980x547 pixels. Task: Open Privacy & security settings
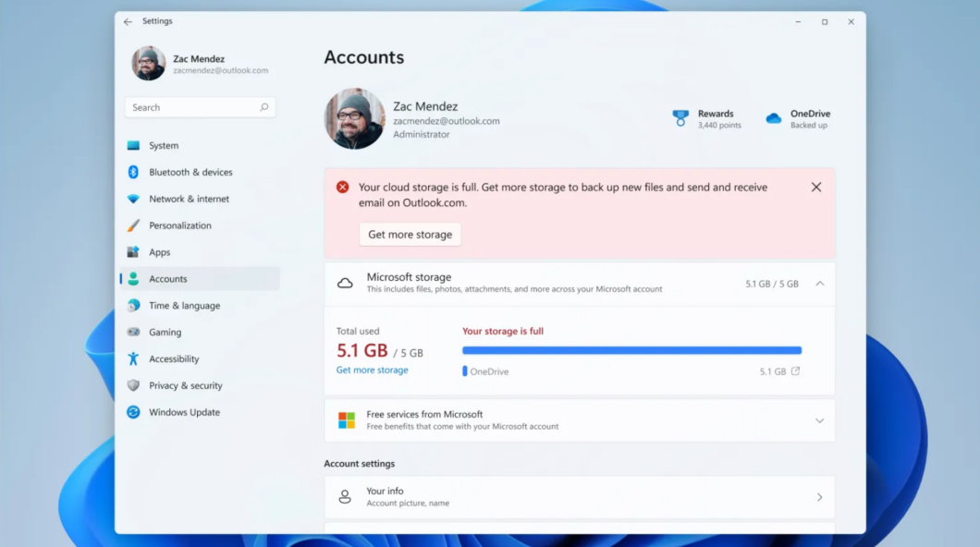point(200,385)
